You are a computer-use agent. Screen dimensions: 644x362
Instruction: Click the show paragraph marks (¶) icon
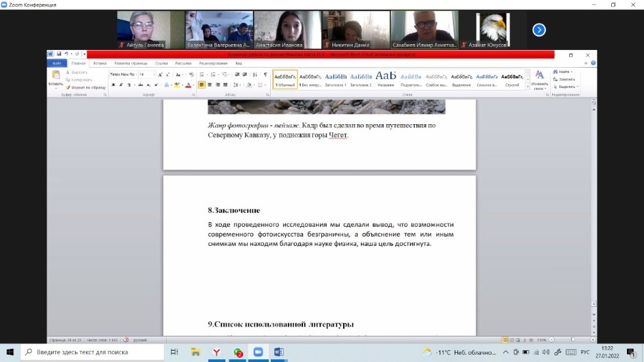(265, 75)
